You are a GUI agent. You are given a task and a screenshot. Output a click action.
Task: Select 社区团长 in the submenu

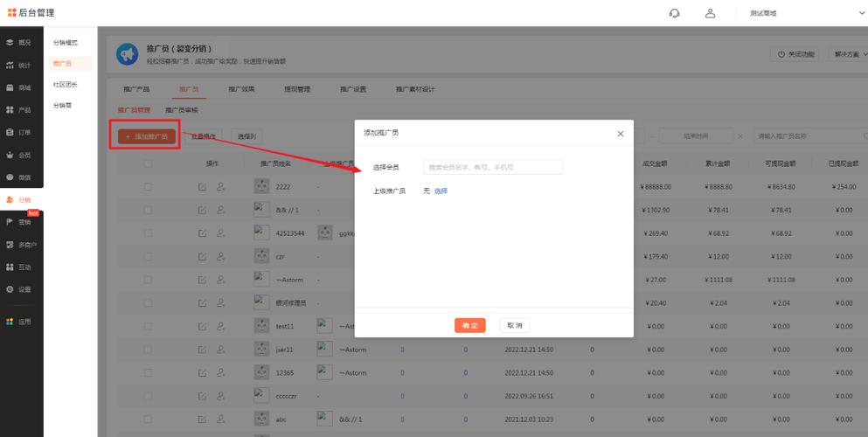click(65, 85)
